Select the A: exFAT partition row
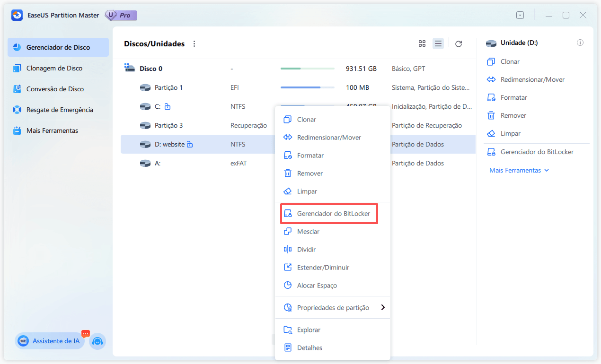Image resolution: width=601 pixels, height=364 pixels. click(298, 163)
